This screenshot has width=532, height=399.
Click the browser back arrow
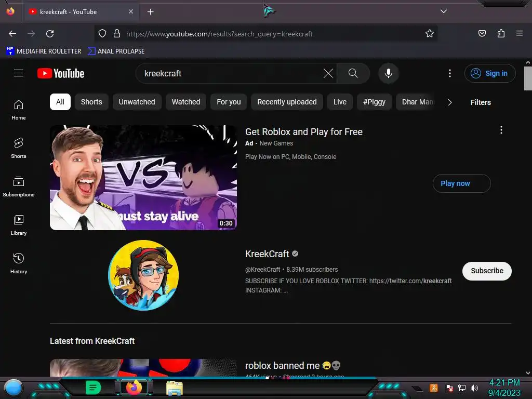coord(12,34)
